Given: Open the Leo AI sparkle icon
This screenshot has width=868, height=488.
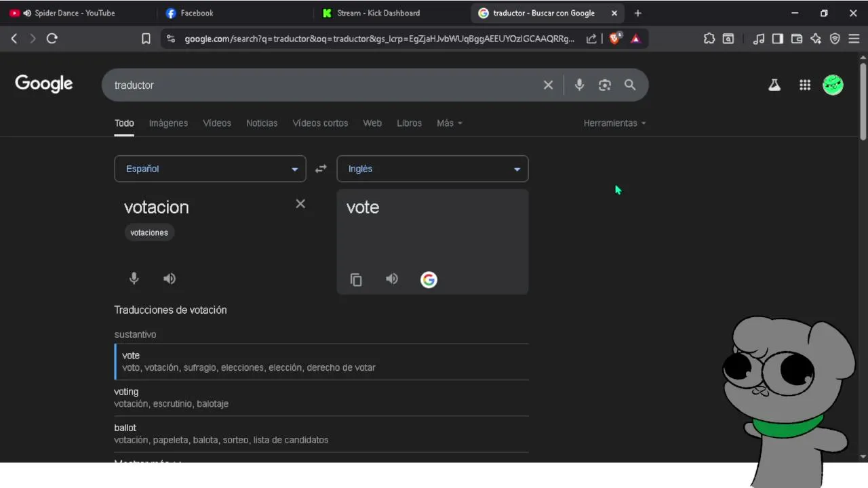Looking at the screenshot, I should click(x=816, y=39).
